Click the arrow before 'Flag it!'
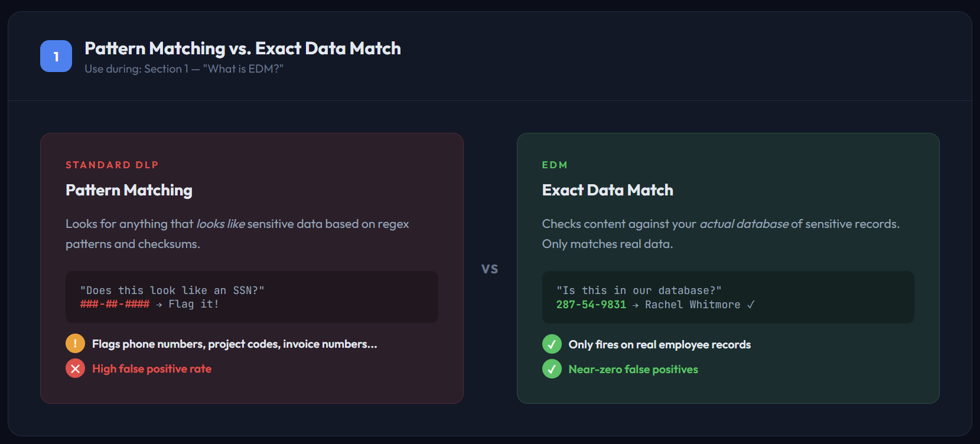Image resolution: width=980 pixels, height=444 pixels. point(159,305)
